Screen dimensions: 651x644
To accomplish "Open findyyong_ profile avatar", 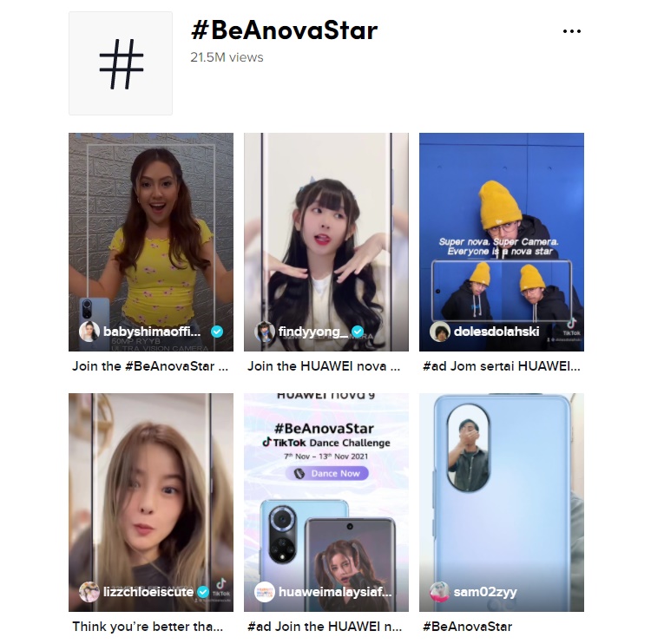I will 265,332.
